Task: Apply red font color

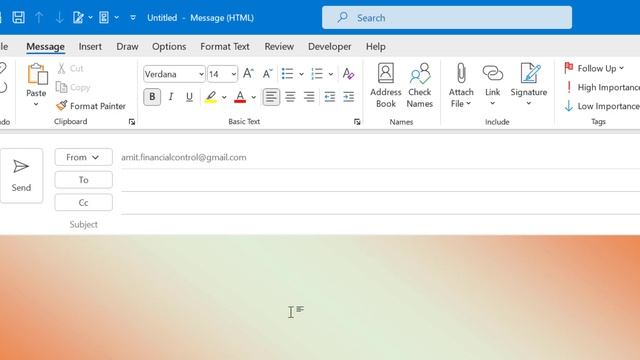Action: pos(240,97)
